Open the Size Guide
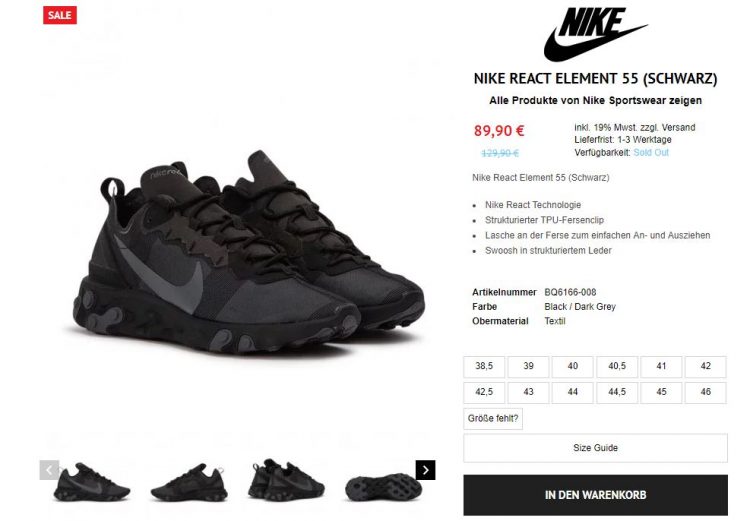The height and width of the screenshot is (521, 750). (x=596, y=448)
